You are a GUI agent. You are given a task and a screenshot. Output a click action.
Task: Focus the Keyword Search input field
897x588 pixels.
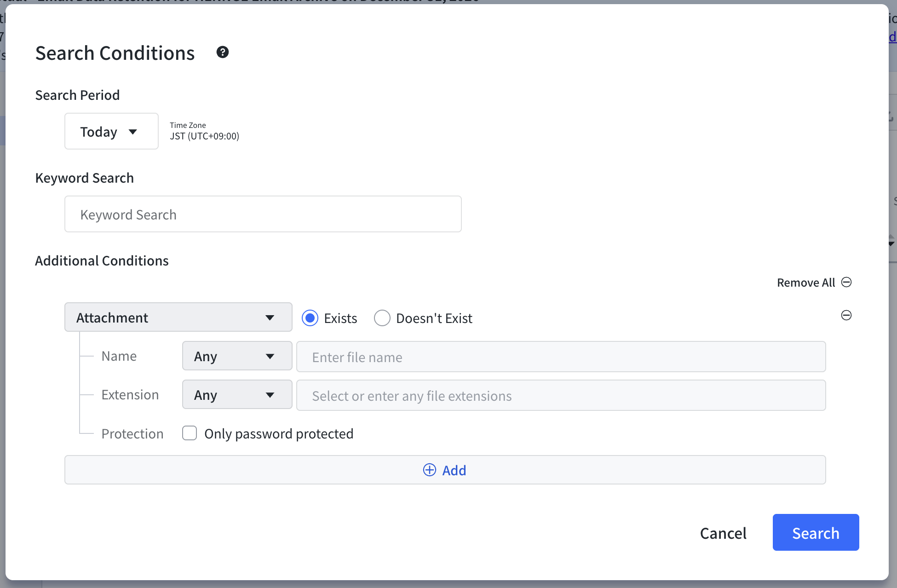pyautogui.click(x=263, y=214)
